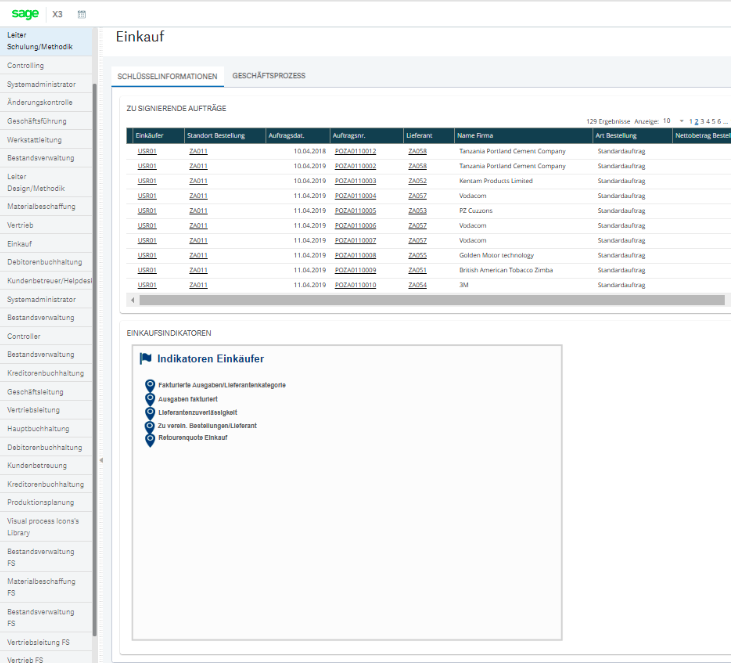Screen dimensions: 731x663
Task: Open Leiter Design/Methodik in the sidebar
Action: coord(46,182)
